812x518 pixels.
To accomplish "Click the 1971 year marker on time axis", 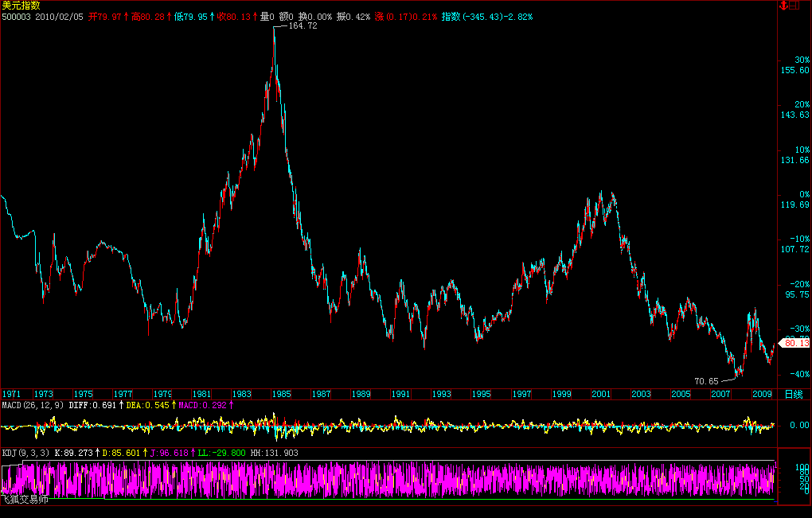I will [x=11, y=395].
